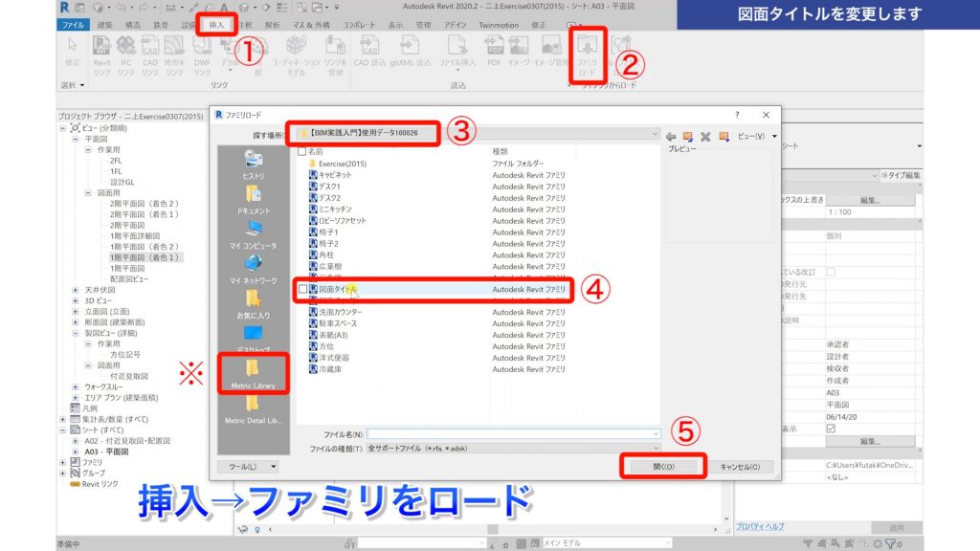This screenshot has width=980, height=551.
Task: Click the red X delete icon in the dialog toolbar
Action: click(x=706, y=136)
